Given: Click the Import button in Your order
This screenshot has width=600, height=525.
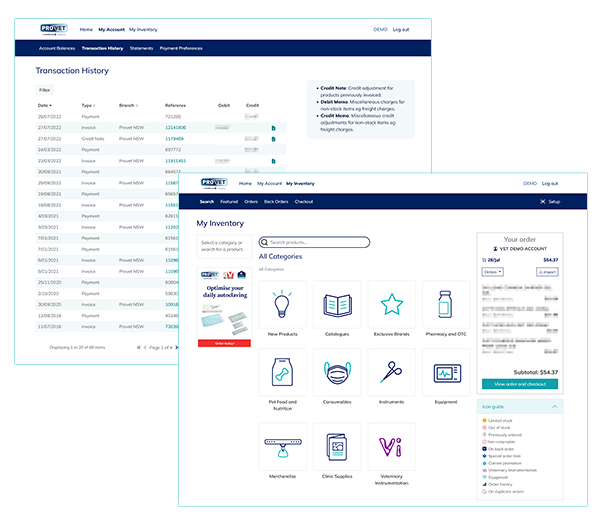Looking at the screenshot, I should pyautogui.click(x=547, y=271).
